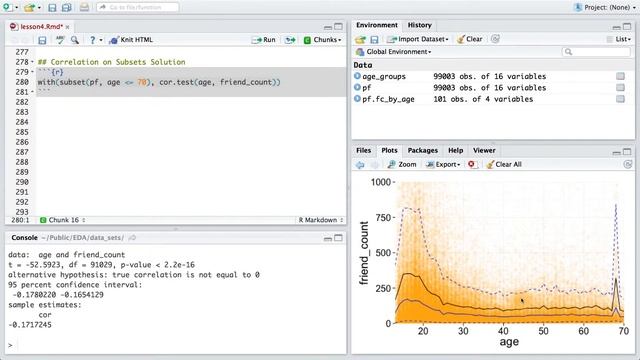640x360 pixels.
Task: Click the open file folder icon
Action: (x=29, y=7)
